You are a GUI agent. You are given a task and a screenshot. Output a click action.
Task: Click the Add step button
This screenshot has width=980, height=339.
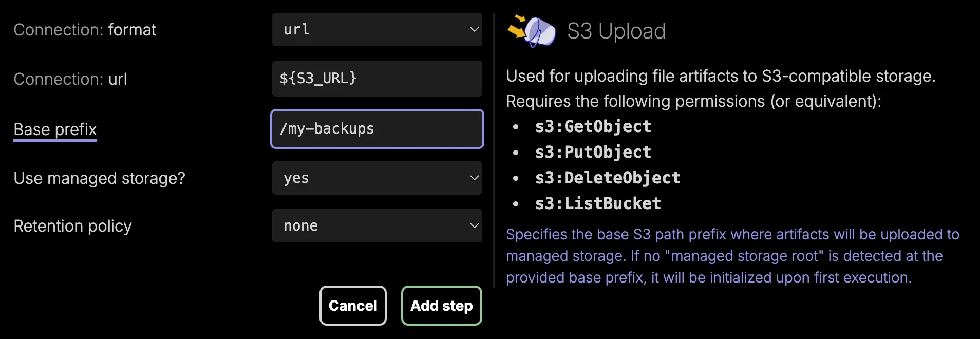click(x=441, y=305)
